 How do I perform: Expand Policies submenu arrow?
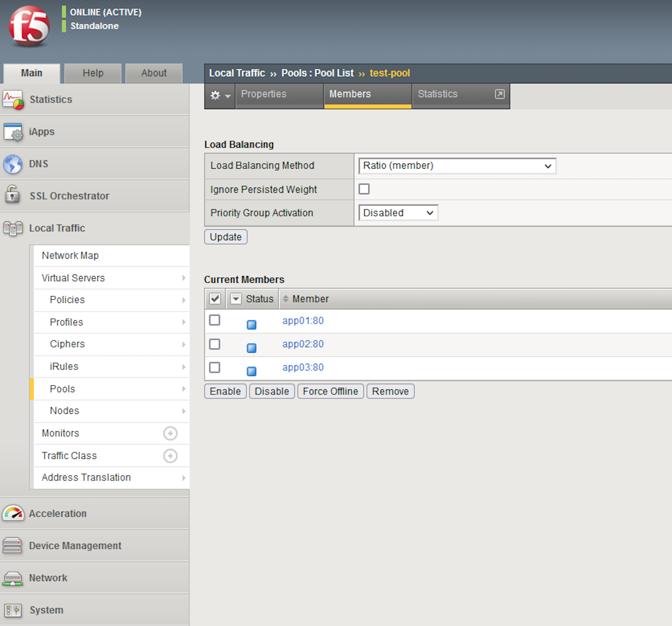[184, 300]
